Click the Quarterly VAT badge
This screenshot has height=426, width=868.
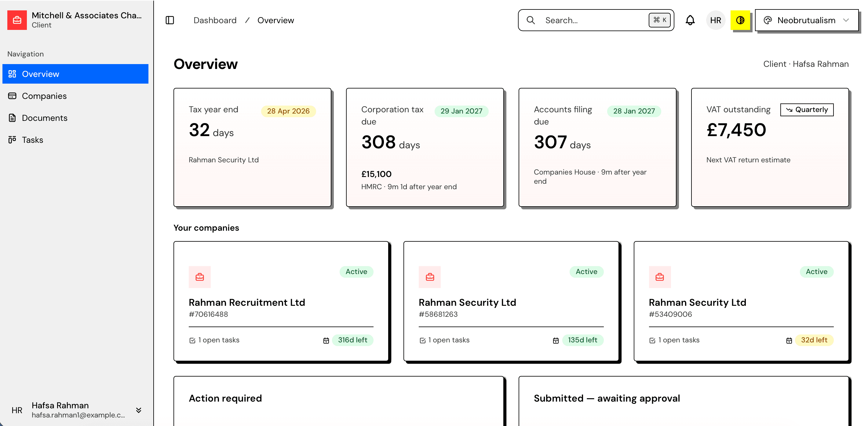coord(807,110)
